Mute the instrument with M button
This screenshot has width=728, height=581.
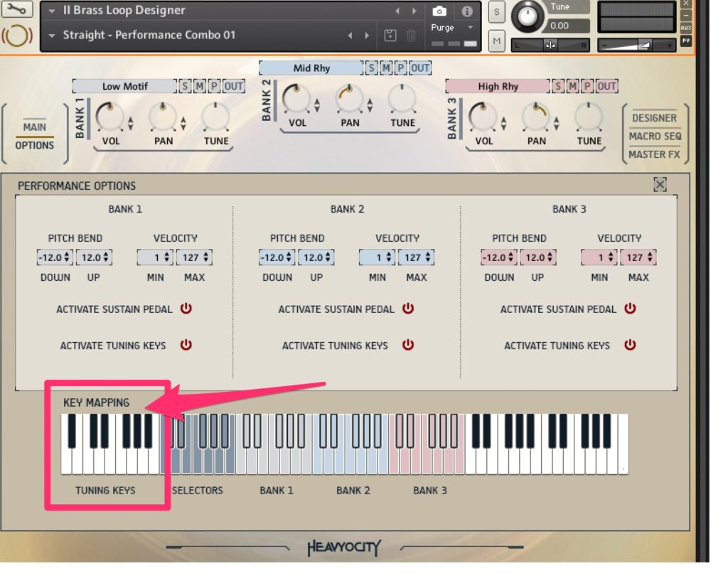[x=496, y=41]
